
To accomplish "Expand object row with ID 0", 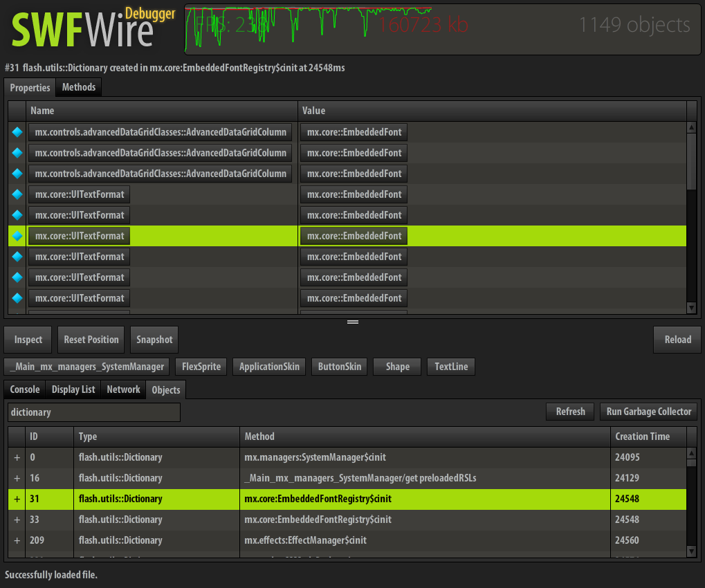I will pos(17,458).
